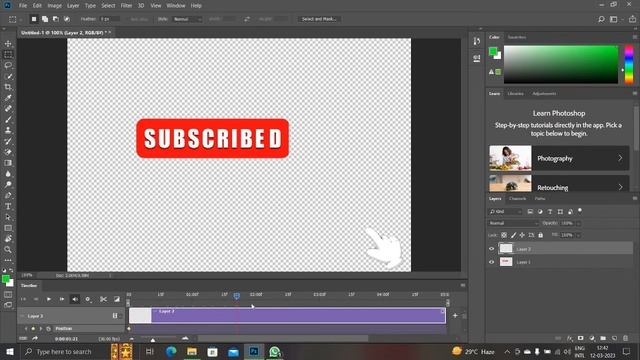The height and width of the screenshot is (360, 640).
Task: Select the Quick Selection tool
Action: [x=8, y=76]
